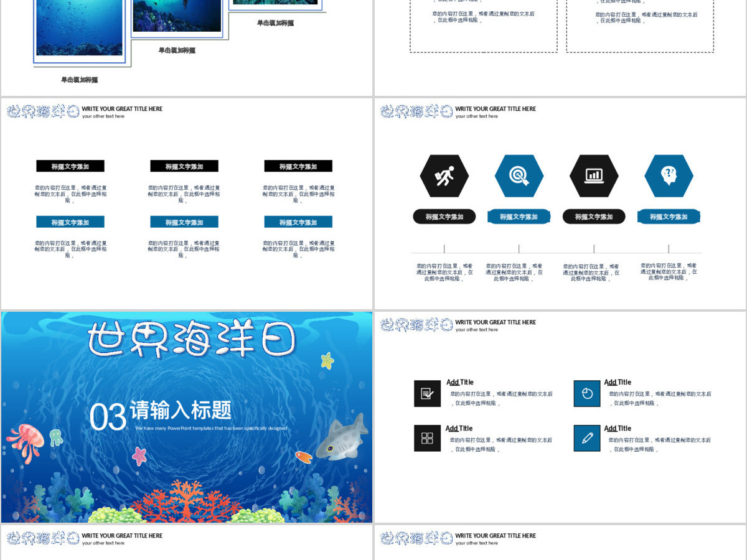Click 单击添加标题 caption below coral reef photo
Viewport: 747px width, 560px height.
177,50
